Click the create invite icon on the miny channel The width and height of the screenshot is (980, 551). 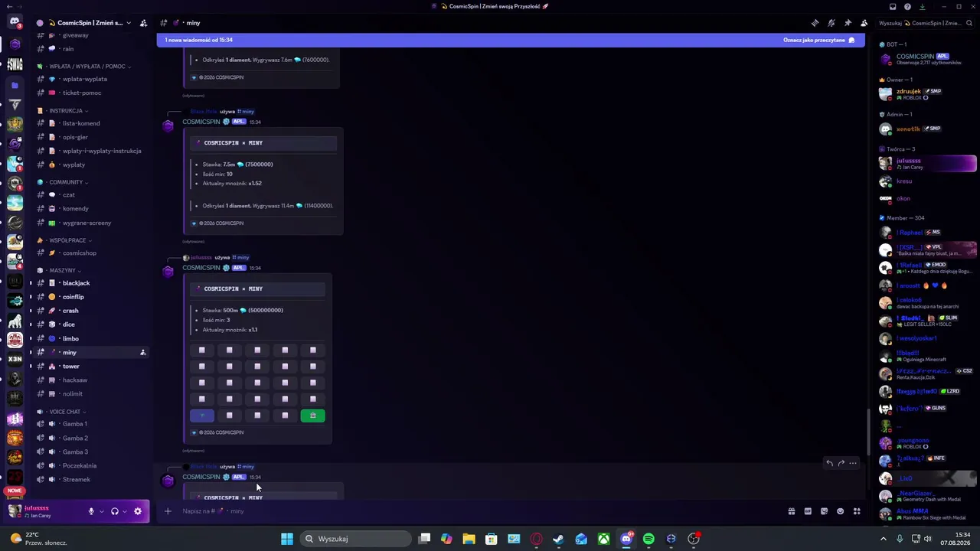(x=142, y=353)
